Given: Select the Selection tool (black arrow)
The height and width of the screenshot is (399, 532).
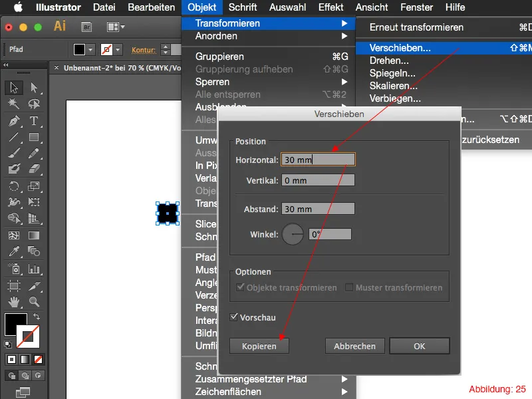Looking at the screenshot, I should pos(14,88).
